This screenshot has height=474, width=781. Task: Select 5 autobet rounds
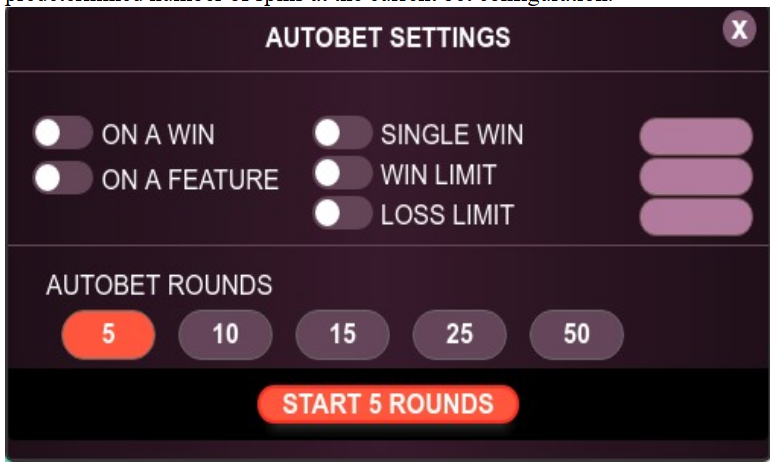coord(108,334)
